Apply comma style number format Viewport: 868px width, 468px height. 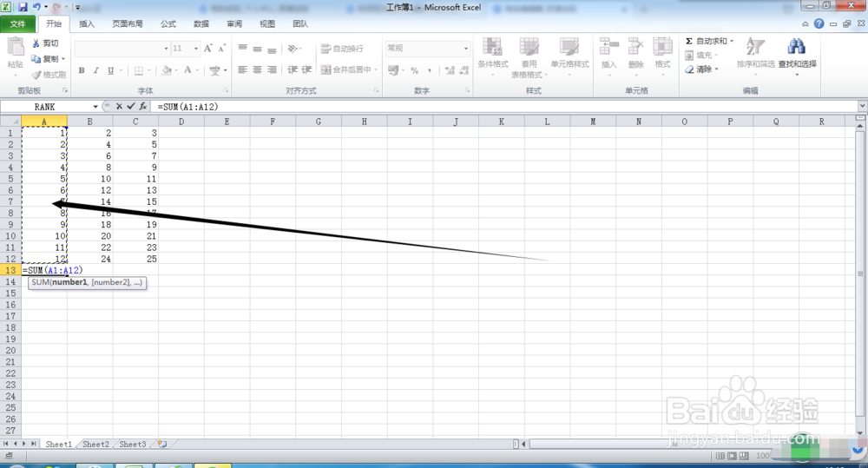(x=430, y=70)
